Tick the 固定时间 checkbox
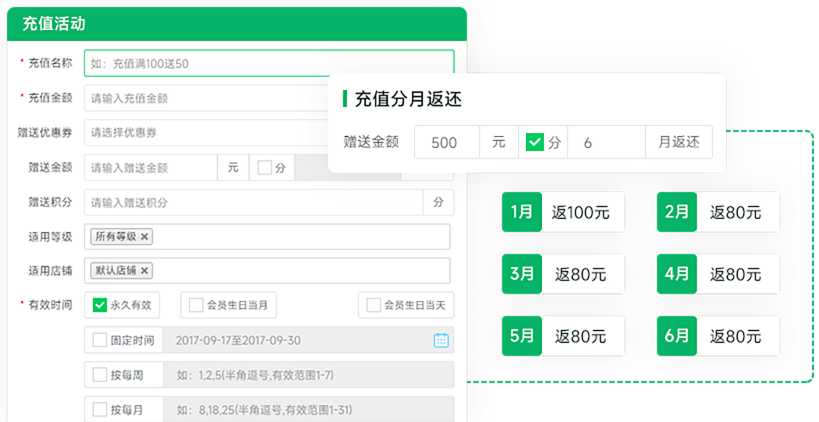This screenshot has width=819, height=422. point(100,340)
